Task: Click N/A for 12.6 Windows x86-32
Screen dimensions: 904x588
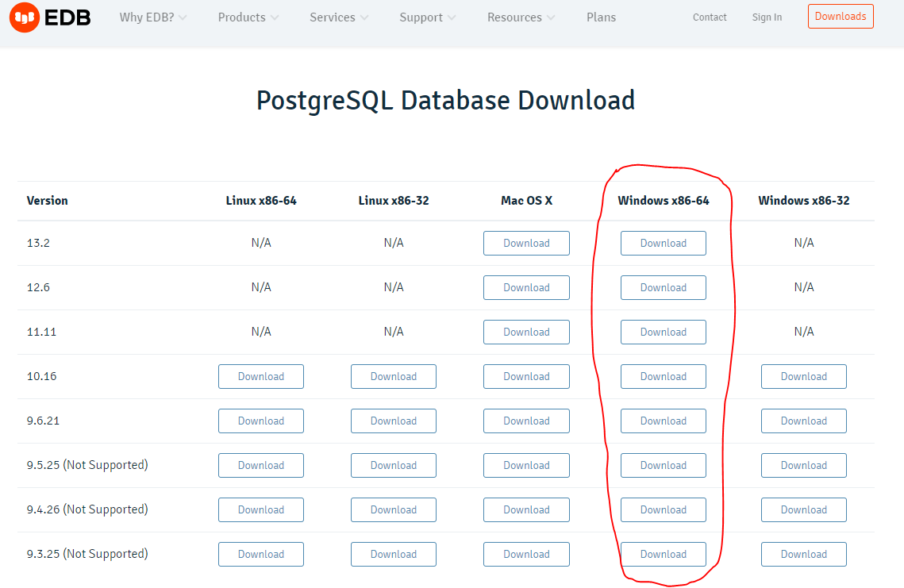Action: [x=804, y=288]
